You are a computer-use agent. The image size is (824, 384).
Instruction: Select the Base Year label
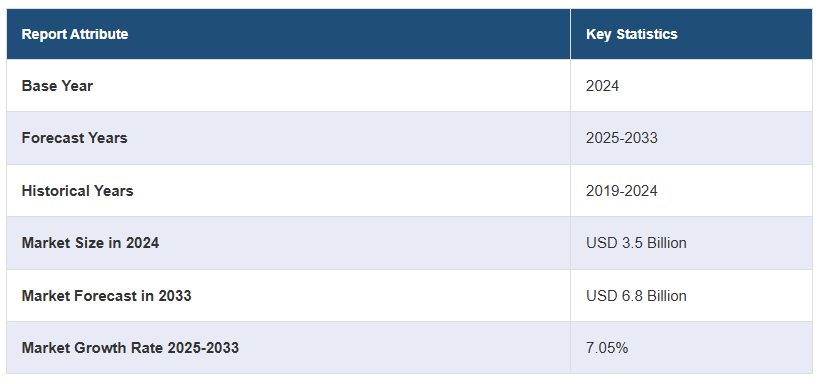click(x=57, y=86)
